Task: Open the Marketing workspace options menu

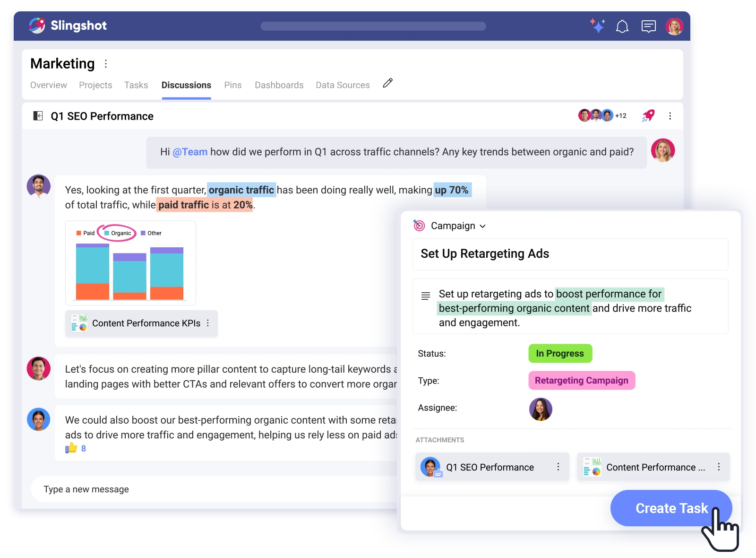Action: pos(105,63)
